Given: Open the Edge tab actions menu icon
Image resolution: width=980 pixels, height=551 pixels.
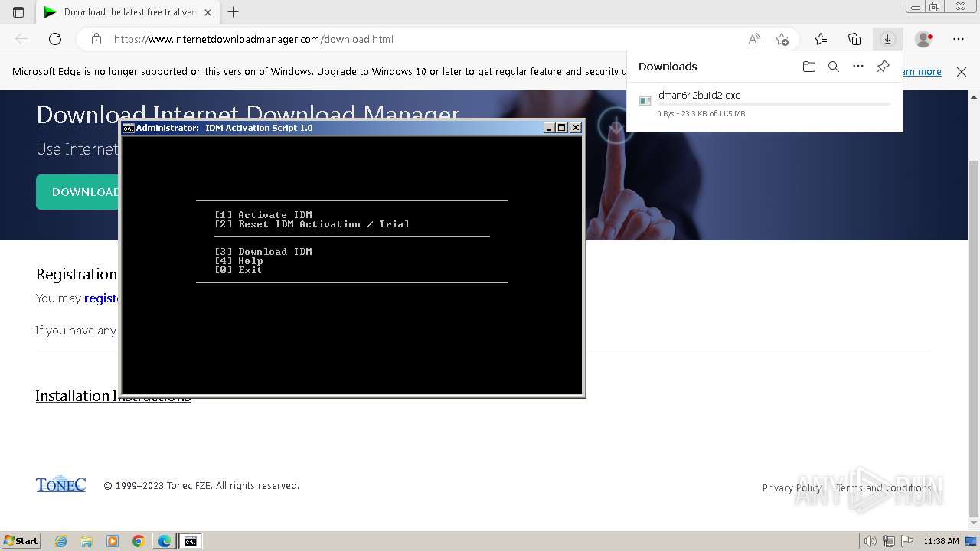Looking at the screenshot, I should [18, 12].
